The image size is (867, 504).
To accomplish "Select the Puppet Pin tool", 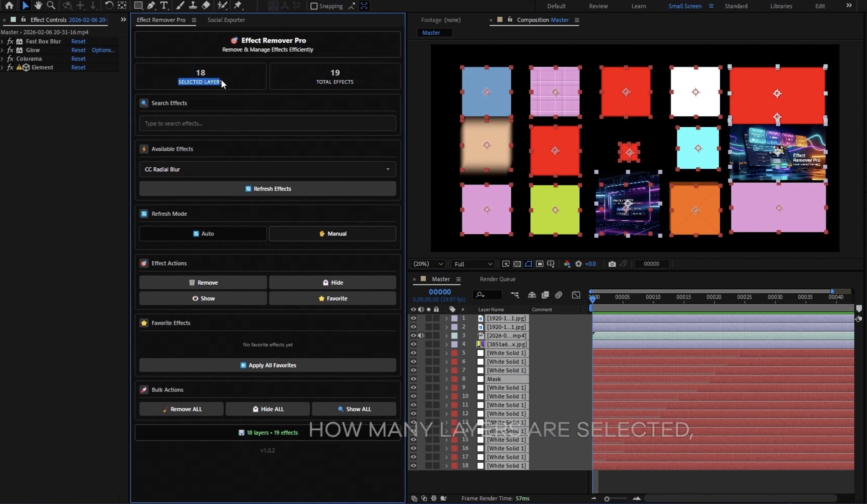I will tap(238, 5).
